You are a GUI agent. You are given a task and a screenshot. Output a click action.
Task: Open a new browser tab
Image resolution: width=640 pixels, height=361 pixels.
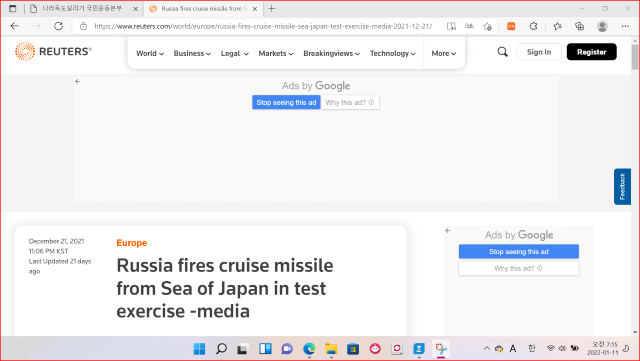pos(272,9)
